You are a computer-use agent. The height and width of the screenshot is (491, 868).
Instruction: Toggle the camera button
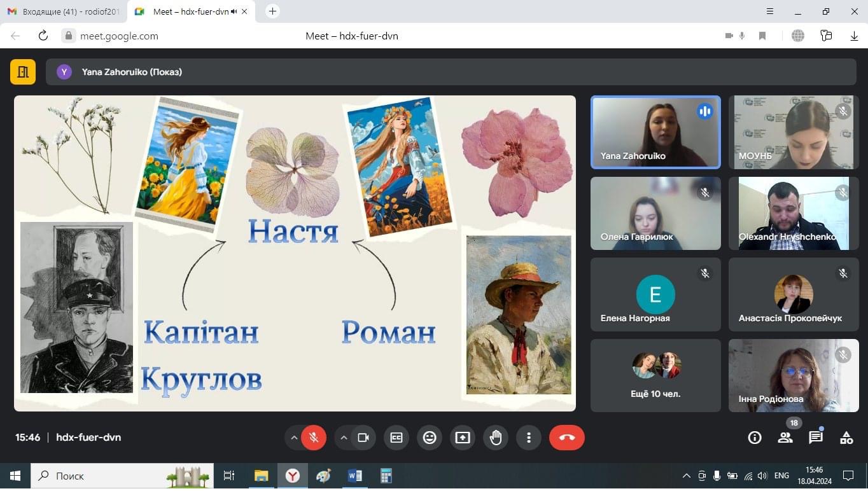363,438
